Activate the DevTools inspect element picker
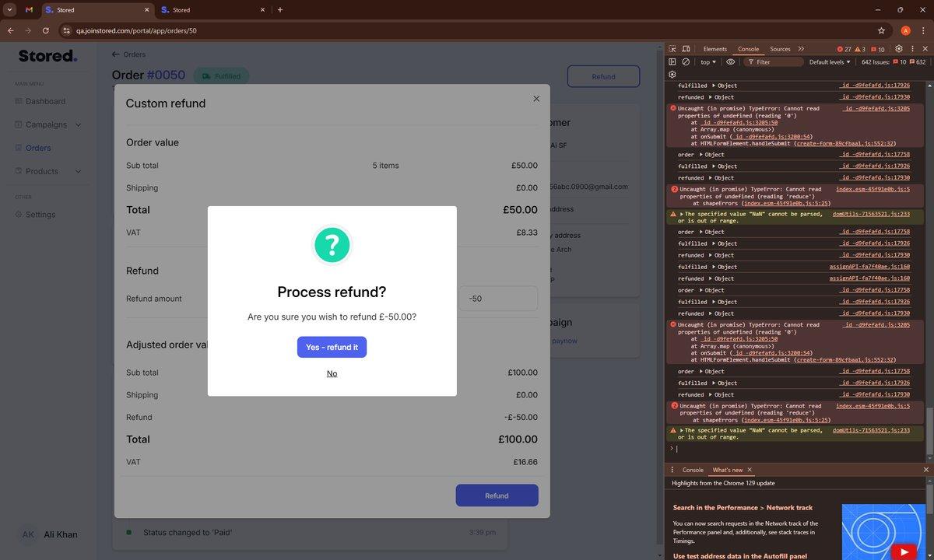 (673, 49)
